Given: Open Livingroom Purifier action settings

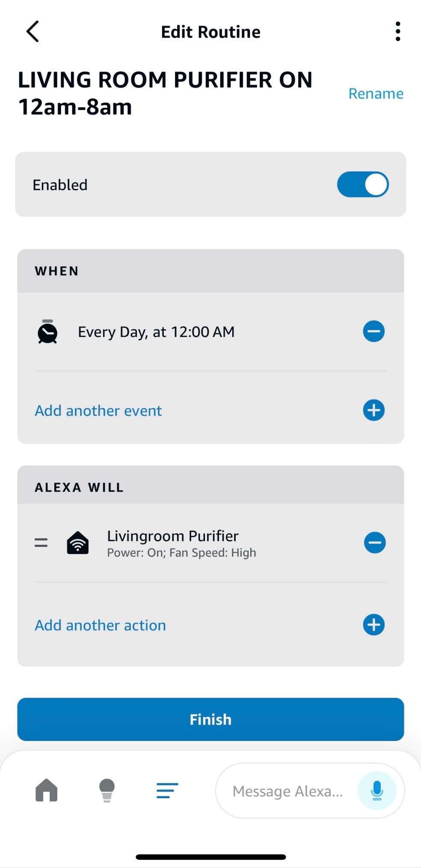Looking at the screenshot, I should [x=181, y=543].
